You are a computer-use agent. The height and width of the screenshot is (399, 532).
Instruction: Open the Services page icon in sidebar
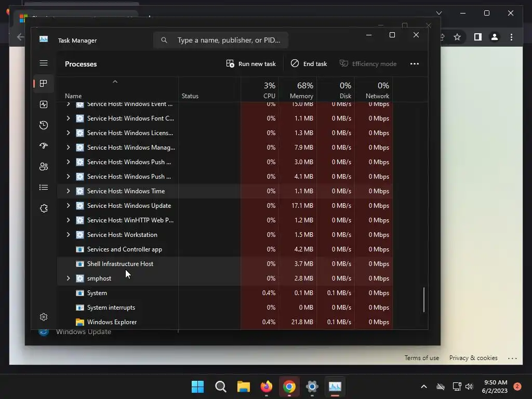(44, 208)
